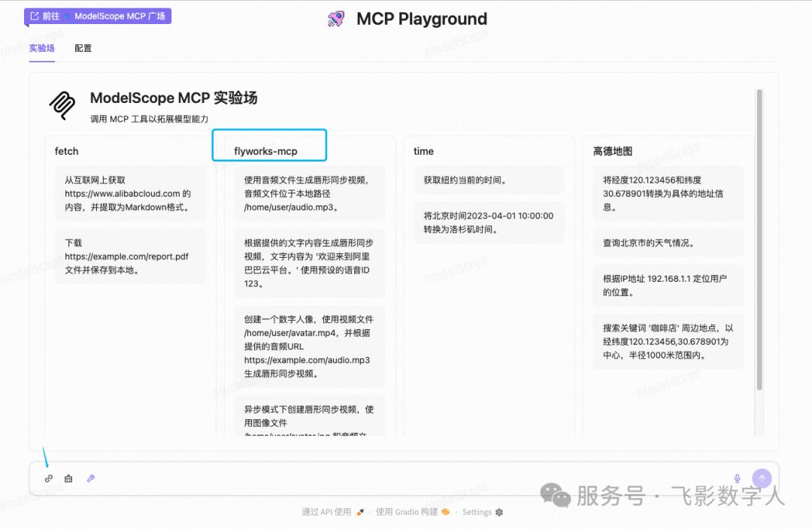Viewport: 812px width, 529px height.
Task: Click the purple send arrow button
Action: point(762,478)
